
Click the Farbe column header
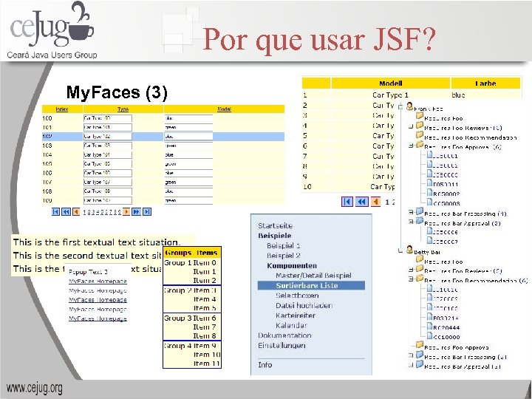pos(485,83)
